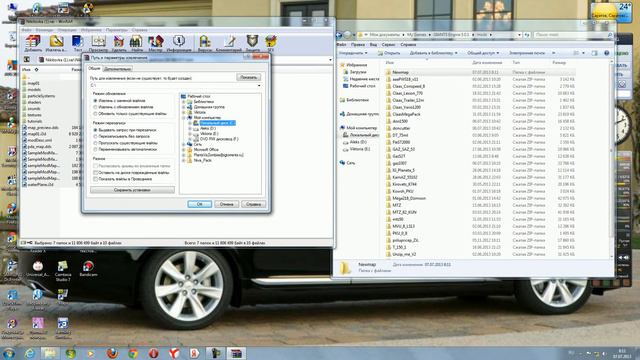This screenshot has height=360, width=640.
Task: Open Yandex browser from the taskbar
Action: click(174, 353)
